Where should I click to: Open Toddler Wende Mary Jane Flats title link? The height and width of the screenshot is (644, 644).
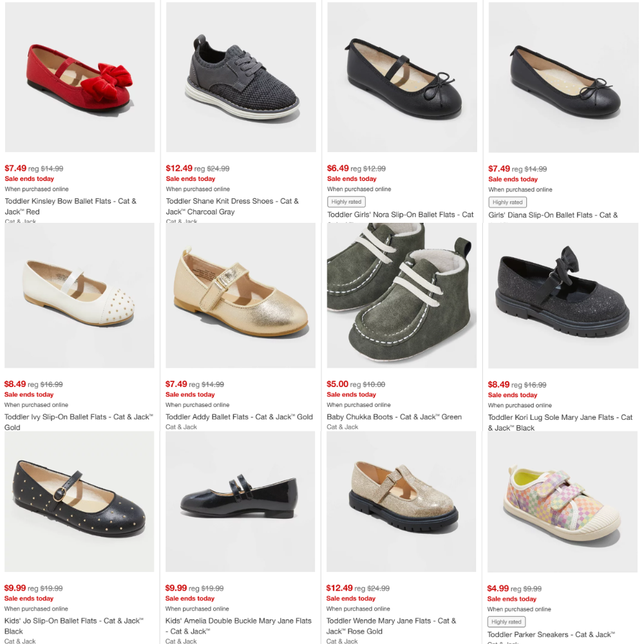tap(391, 626)
